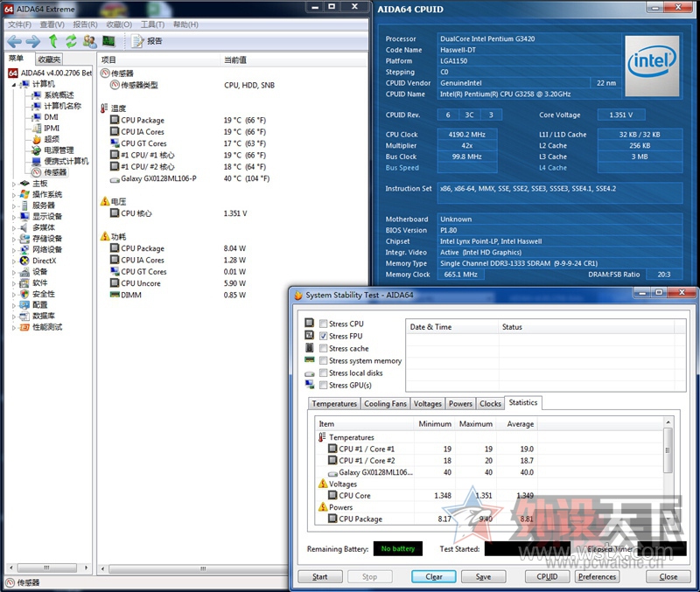
Task: Open the 报告 report toolbar button
Action: point(147,41)
